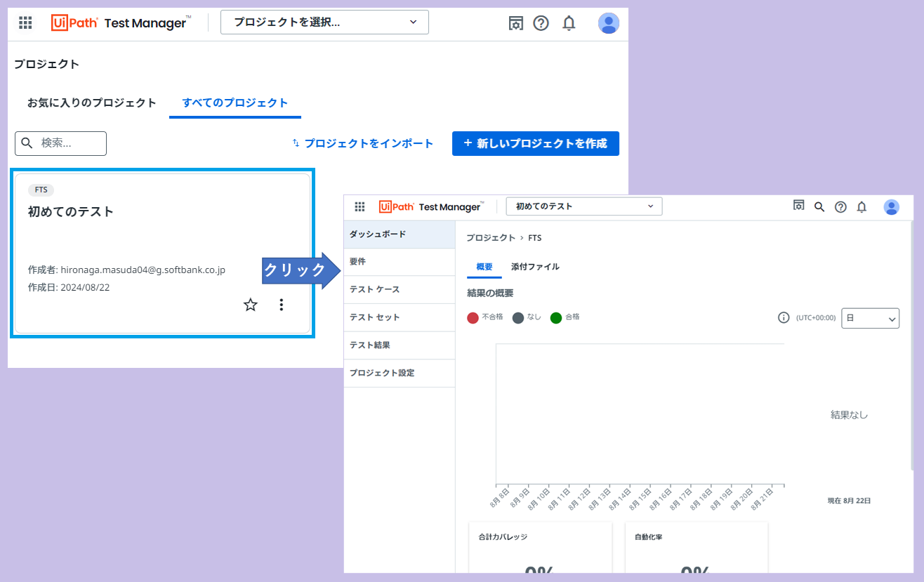Screen dimensions: 924x582
Task: Click the search icon in dashboard header
Action: click(819, 206)
